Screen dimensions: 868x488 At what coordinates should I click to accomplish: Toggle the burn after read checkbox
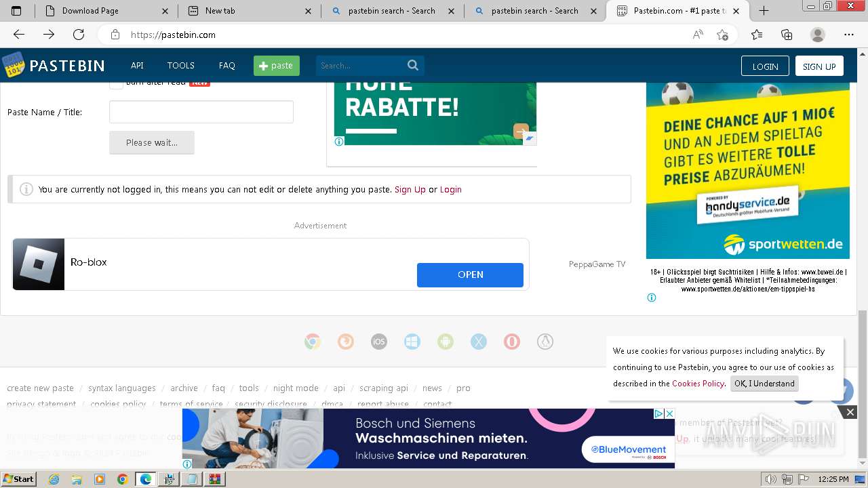tap(116, 83)
